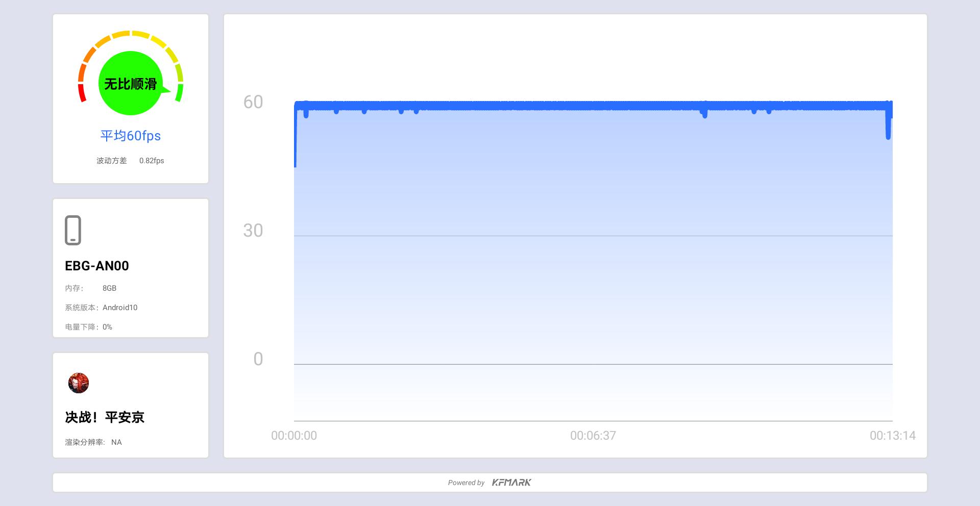This screenshot has height=506, width=980.
Task: Click the 00:13:14 end time label
Action: [x=893, y=436]
